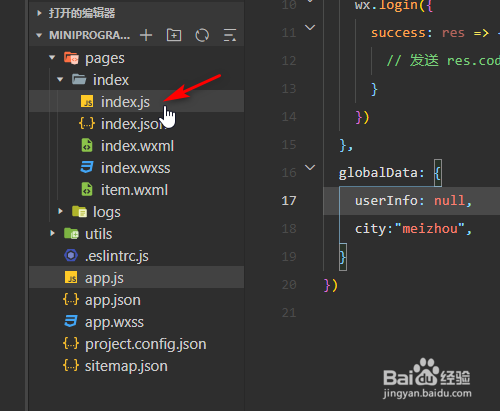Viewport: 500px width, 411px height.
Task: Open index.json file
Action: pos(137,124)
